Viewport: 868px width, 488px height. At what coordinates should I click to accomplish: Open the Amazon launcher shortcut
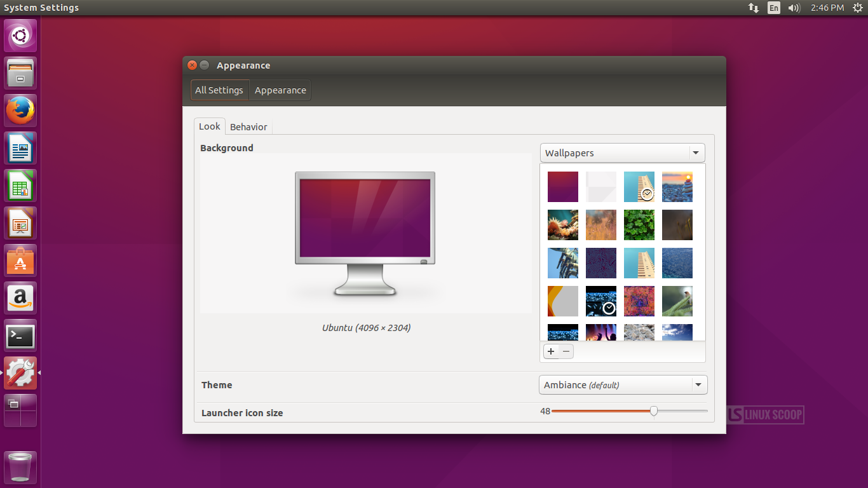[x=20, y=298]
